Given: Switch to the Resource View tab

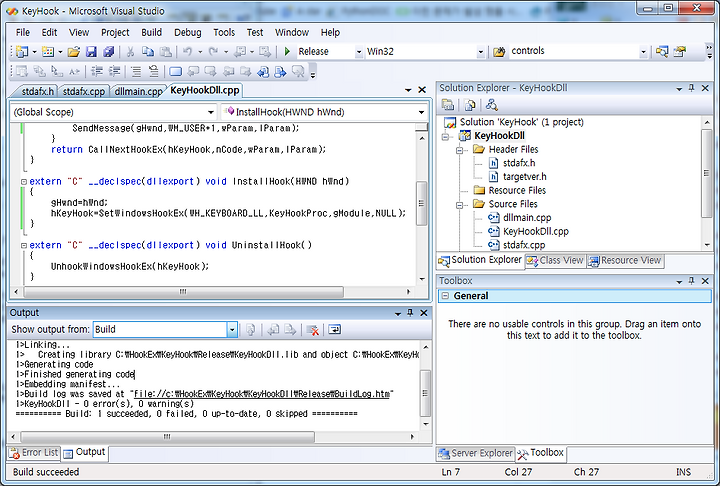Looking at the screenshot, I should (x=625, y=260).
